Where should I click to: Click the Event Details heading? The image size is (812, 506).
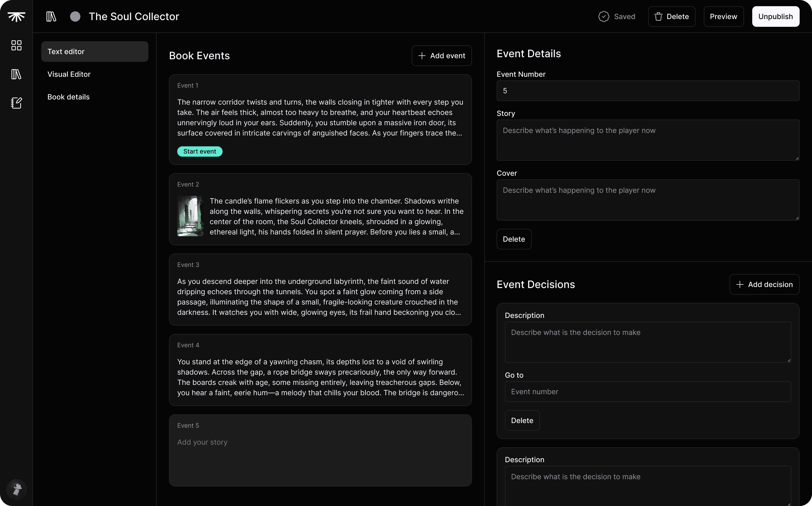pos(529,54)
